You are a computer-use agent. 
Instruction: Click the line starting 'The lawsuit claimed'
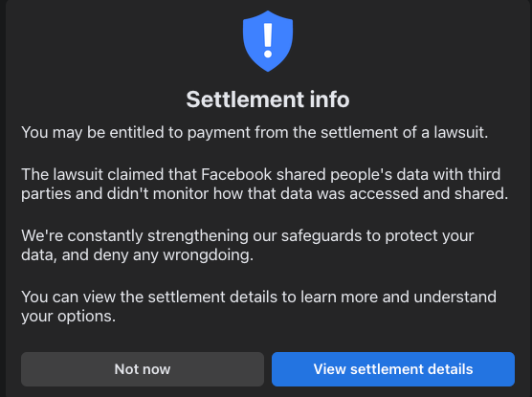pos(260,174)
